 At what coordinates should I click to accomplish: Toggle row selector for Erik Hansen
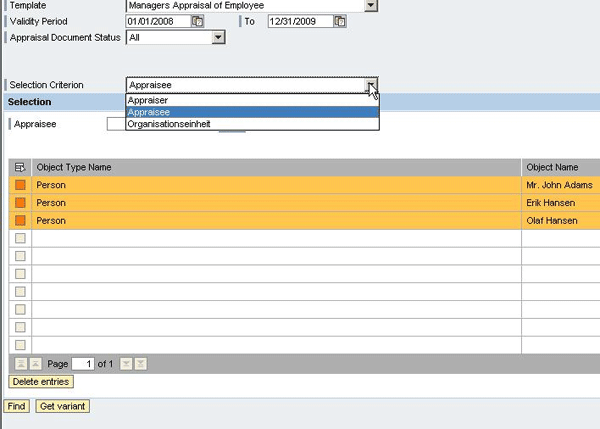[20, 203]
